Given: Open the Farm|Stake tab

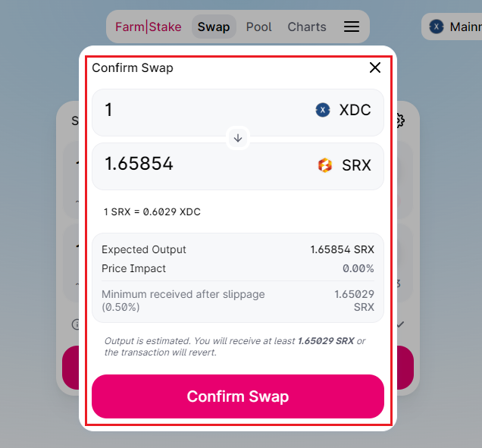Looking at the screenshot, I should [149, 27].
